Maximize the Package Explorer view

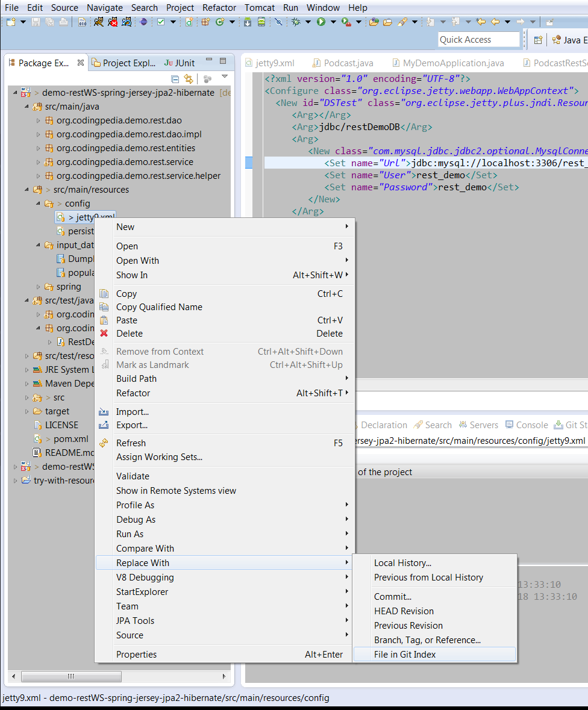coord(223,60)
